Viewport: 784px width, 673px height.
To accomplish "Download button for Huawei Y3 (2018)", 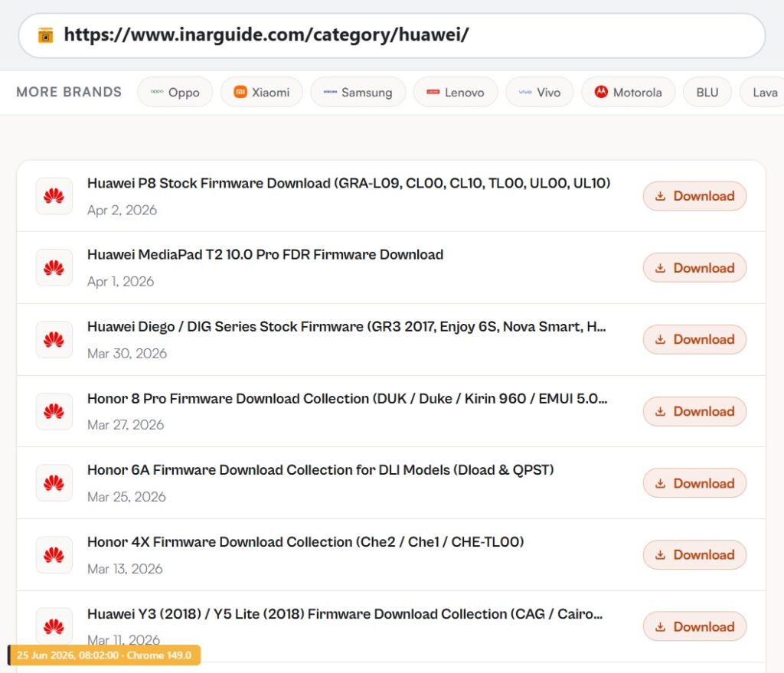I will coord(694,626).
